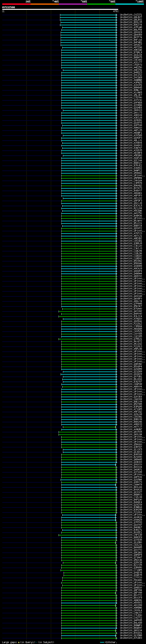Open hit UniRef100_A7PLW8
This screenshot has width=146, height=644.
[x=131, y=27]
